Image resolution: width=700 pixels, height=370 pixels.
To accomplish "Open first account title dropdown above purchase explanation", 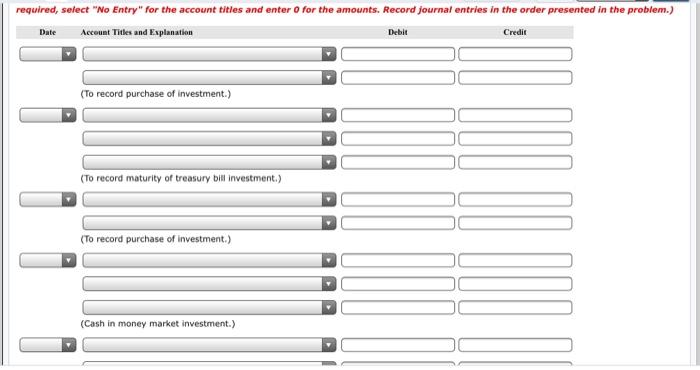I will coord(209,54).
